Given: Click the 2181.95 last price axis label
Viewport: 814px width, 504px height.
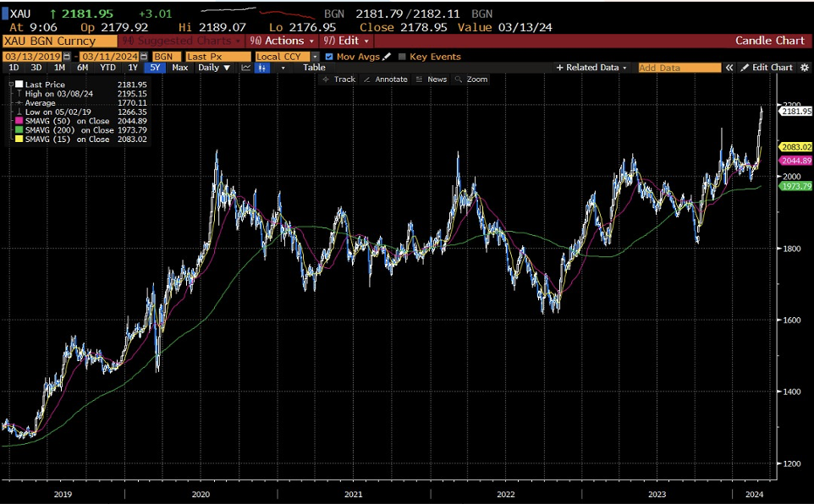Looking at the screenshot, I should tap(796, 111).
